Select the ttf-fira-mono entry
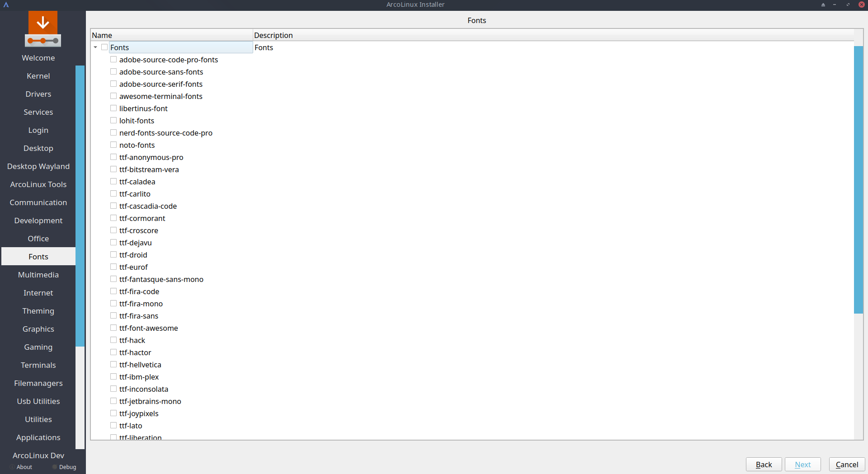Image resolution: width=868 pixels, height=474 pixels. (x=141, y=304)
